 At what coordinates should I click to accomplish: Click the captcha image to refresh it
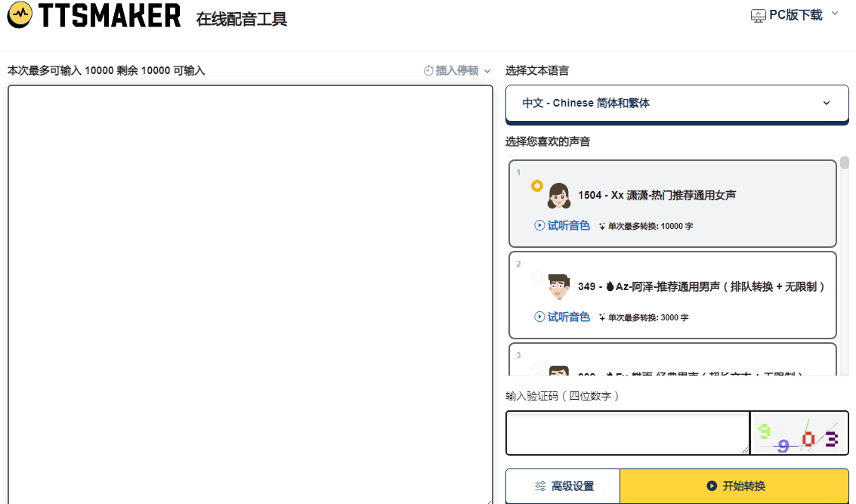click(x=799, y=433)
